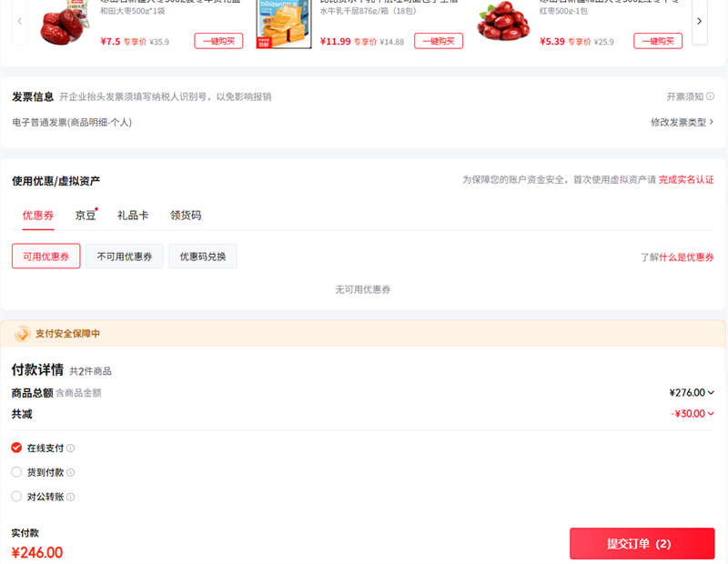Click the info icon beside 在线支付

(x=71, y=448)
